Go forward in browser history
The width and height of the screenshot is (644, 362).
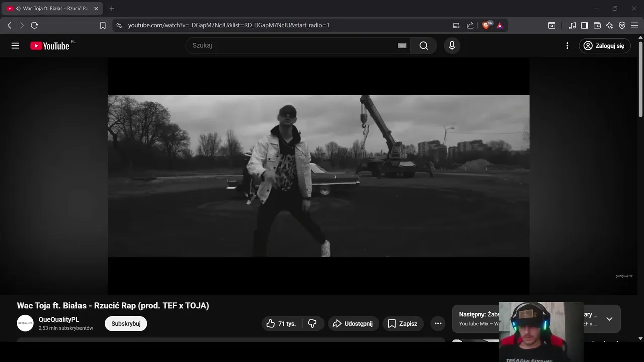pyautogui.click(x=22, y=25)
